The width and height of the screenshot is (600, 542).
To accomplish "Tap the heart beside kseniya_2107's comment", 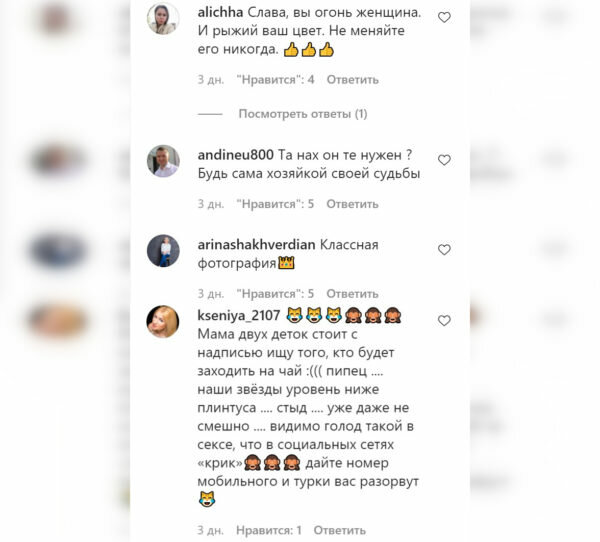I will pyautogui.click(x=444, y=320).
